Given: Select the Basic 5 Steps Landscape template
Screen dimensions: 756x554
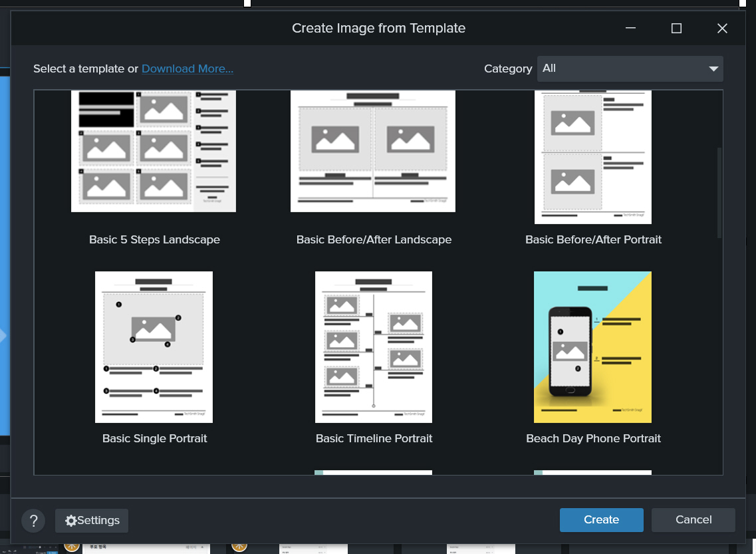Looking at the screenshot, I should click(x=153, y=151).
